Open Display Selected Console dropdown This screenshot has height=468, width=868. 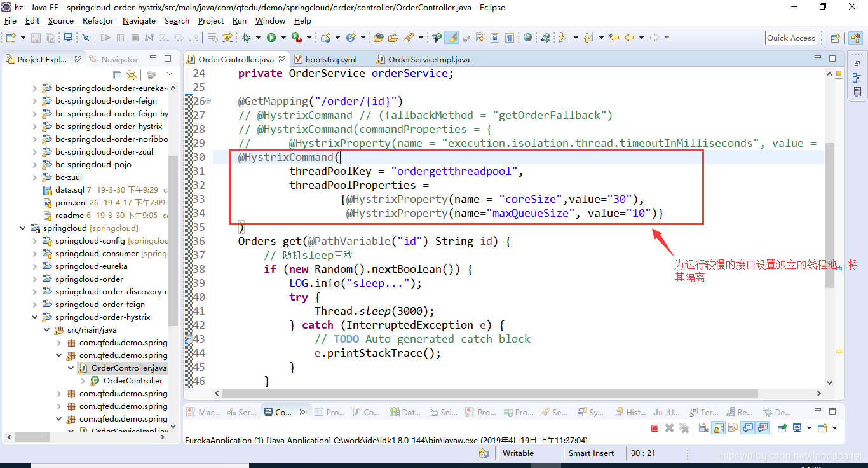809,428
